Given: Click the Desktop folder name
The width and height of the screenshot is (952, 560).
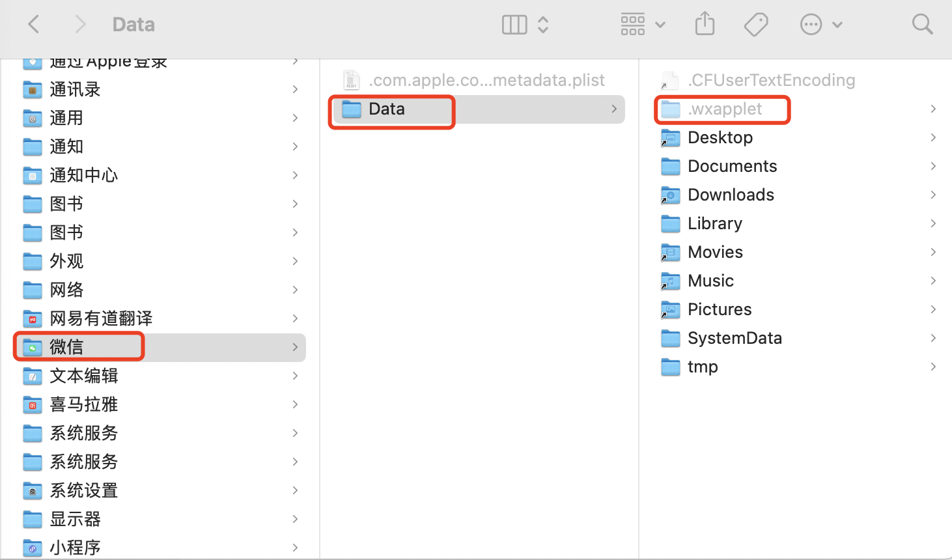Looking at the screenshot, I should pos(720,137).
